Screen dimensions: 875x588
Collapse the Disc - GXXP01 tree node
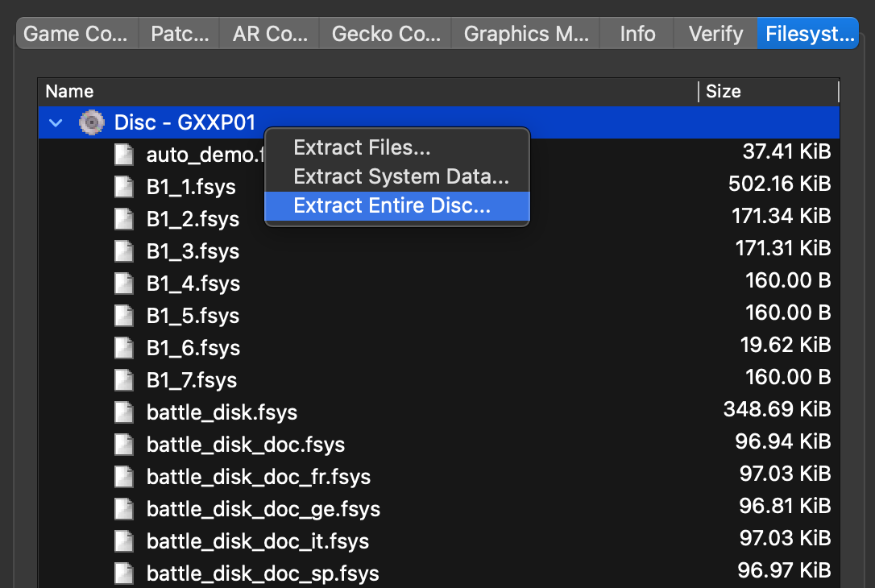56,122
